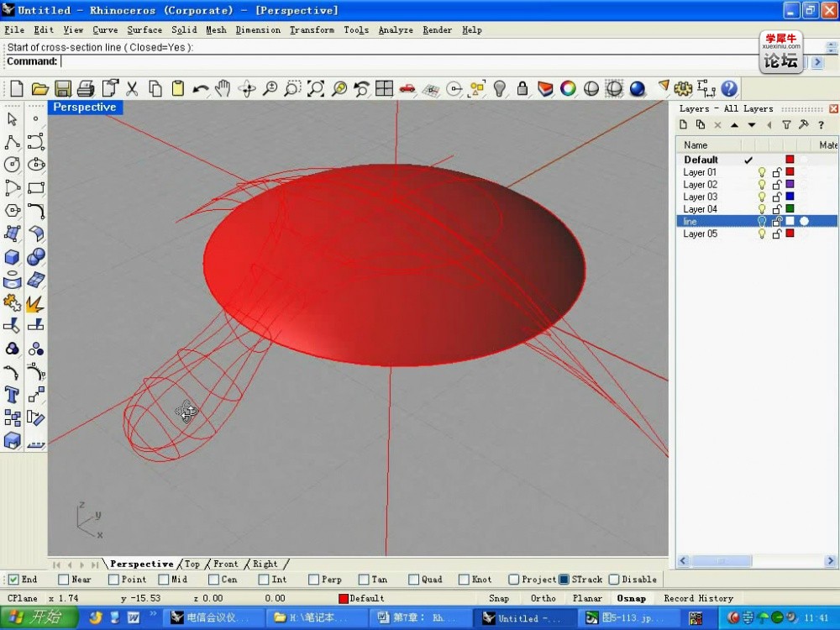Toggle the lock on Layer 02
The height and width of the screenshot is (630, 840).
(777, 184)
